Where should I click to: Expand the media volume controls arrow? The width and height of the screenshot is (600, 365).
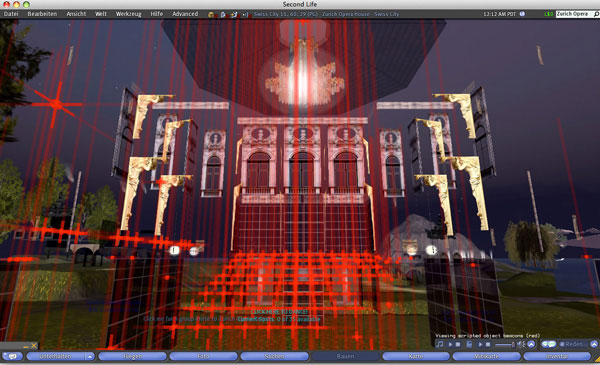(x=531, y=344)
